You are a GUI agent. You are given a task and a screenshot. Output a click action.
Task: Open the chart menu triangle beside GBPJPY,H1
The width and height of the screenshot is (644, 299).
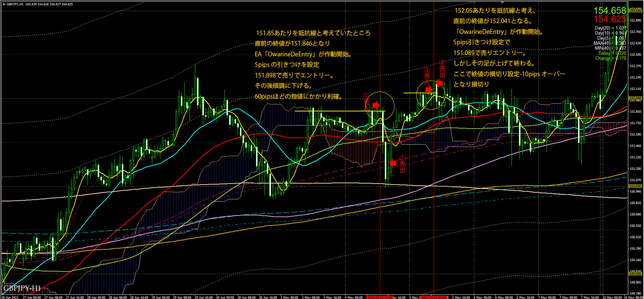tap(4, 4)
